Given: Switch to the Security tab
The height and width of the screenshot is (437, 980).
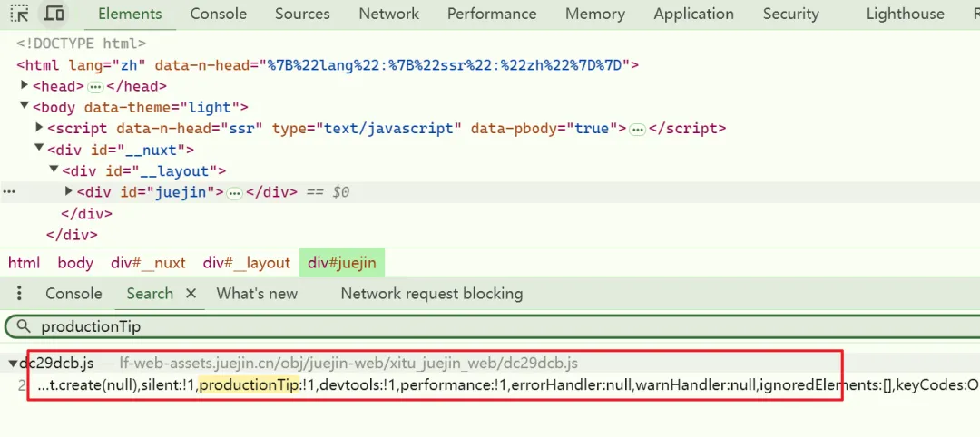Looking at the screenshot, I should click(x=790, y=14).
